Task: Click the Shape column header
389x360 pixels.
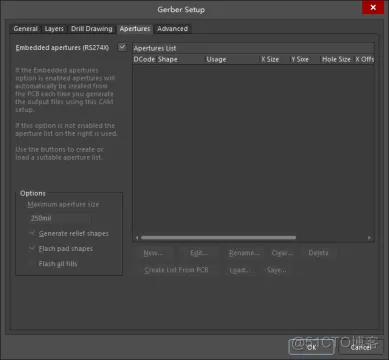Action: pos(180,59)
